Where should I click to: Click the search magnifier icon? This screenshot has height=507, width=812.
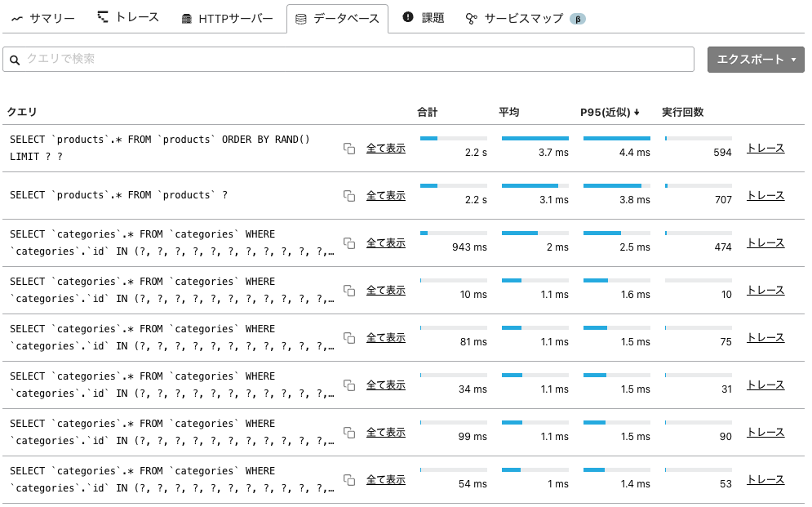pyautogui.click(x=15, y=60)
